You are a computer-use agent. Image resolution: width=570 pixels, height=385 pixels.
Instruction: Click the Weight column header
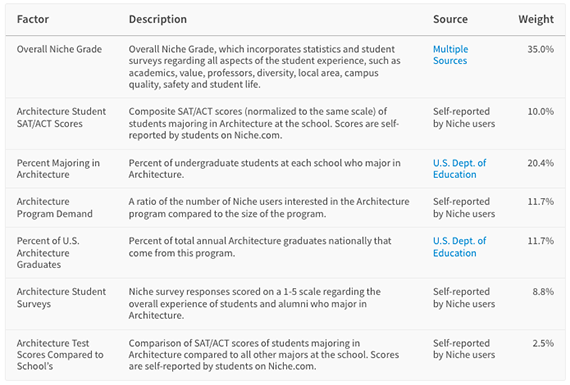(x=536, y=19)
